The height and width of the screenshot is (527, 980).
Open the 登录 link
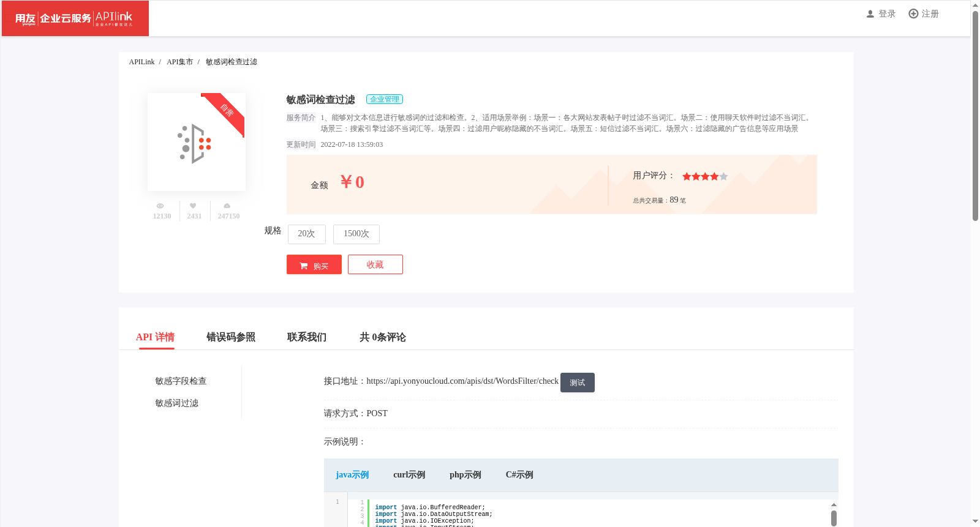(887, 14)
